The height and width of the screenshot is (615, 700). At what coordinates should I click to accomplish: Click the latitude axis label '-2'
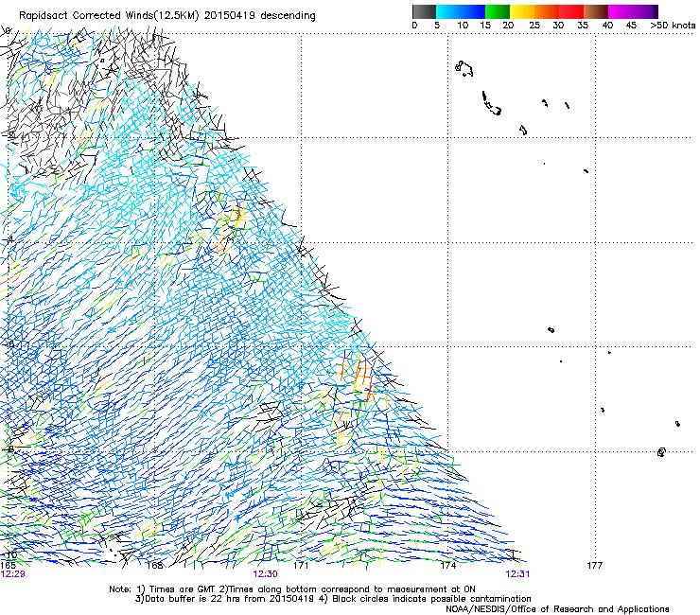coord(9,135)
